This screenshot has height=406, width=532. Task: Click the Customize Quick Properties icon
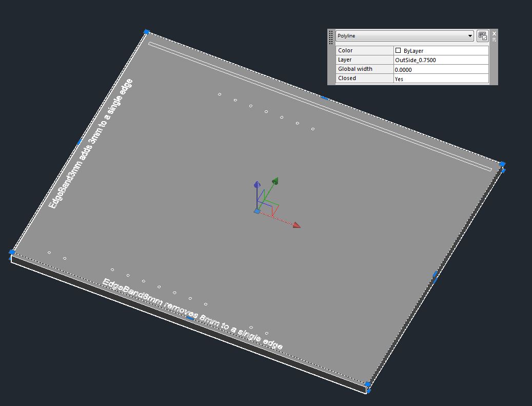[x=483, y=36]
